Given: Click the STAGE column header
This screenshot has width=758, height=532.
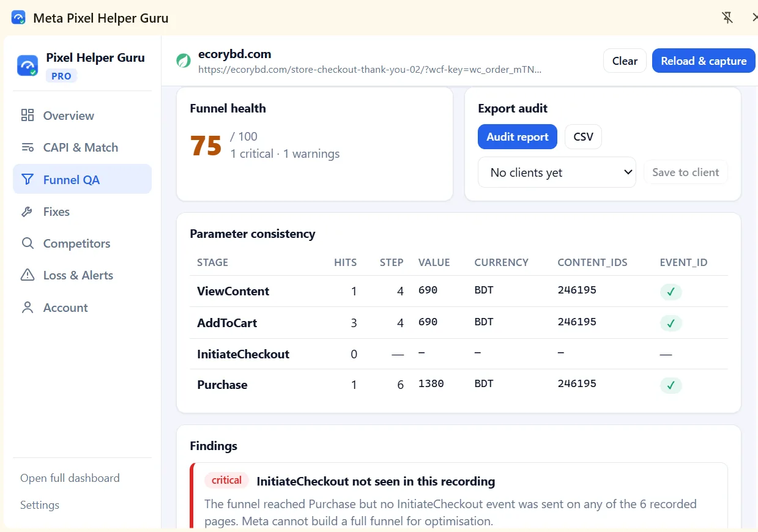Looking at the screenshot, I should (x=212, y=262).
